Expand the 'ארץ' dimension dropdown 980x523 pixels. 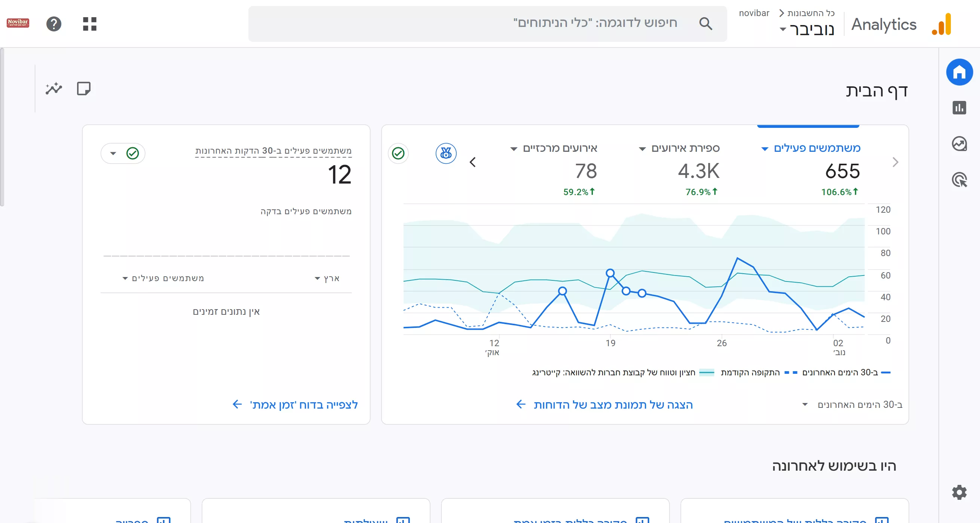tap(327, 279)
